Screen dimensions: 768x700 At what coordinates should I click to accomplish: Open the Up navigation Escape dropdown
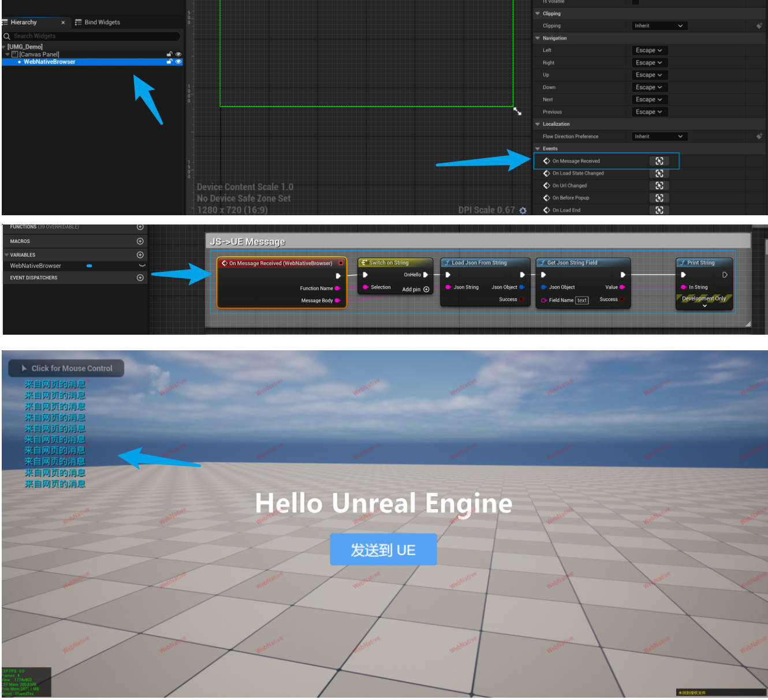coord(649,75)
